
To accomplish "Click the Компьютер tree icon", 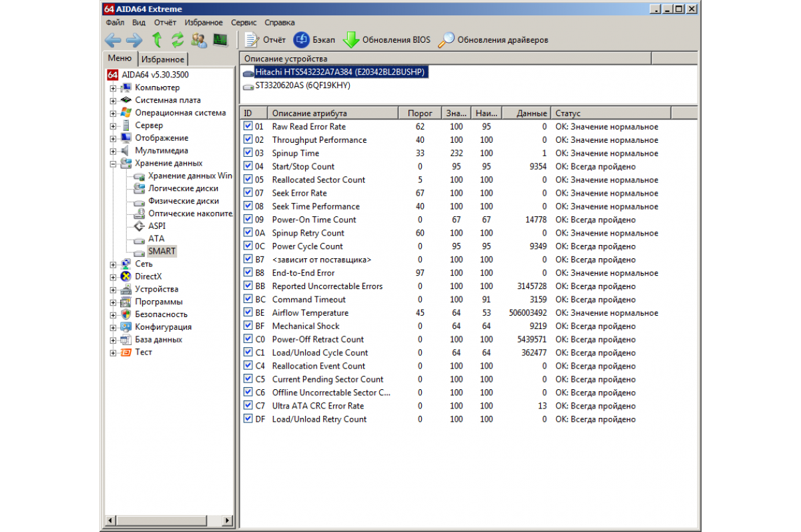I will (x=126, y=87).
